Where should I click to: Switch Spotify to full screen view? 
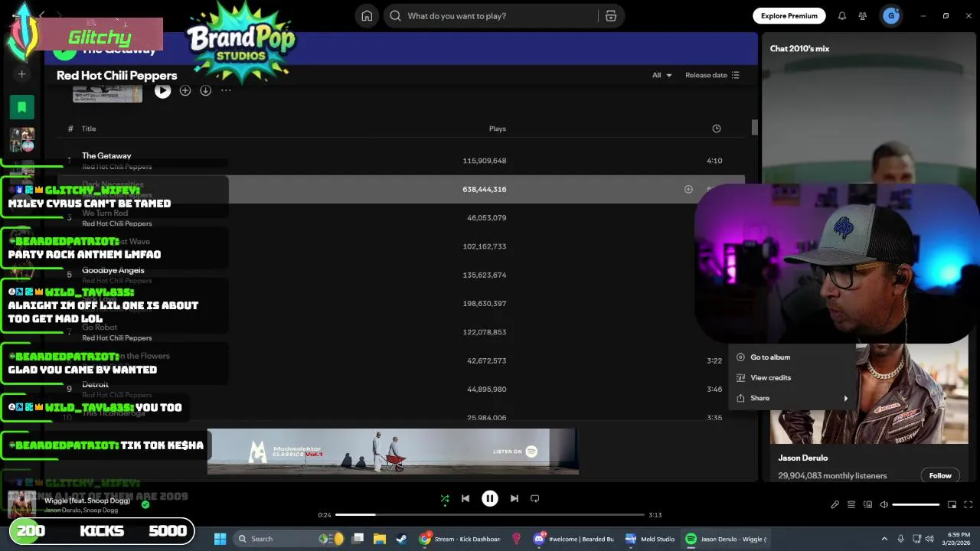[968, 504]
